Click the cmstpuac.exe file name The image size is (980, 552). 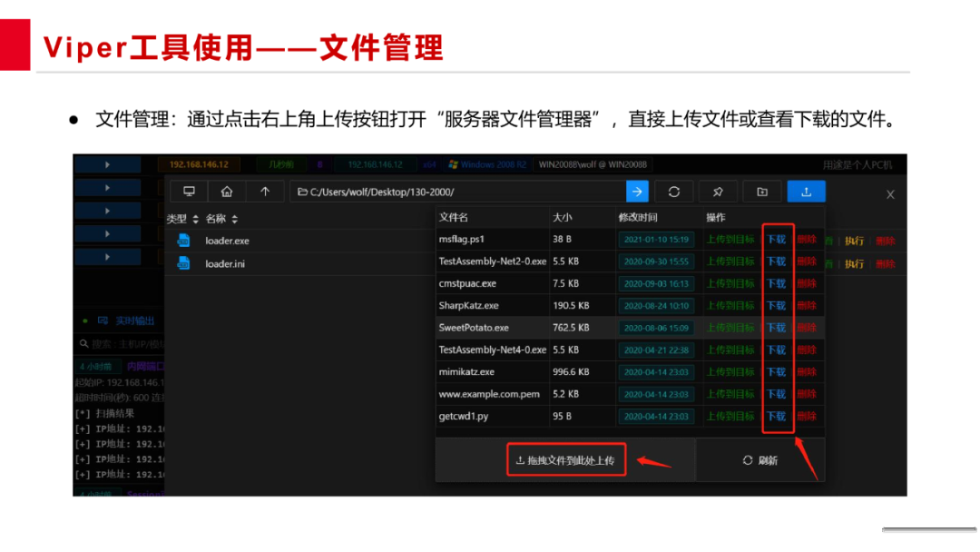point(467,283)
